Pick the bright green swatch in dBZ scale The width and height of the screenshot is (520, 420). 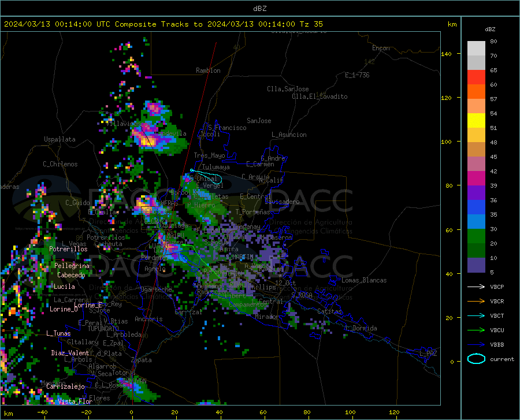pos(476,236)
